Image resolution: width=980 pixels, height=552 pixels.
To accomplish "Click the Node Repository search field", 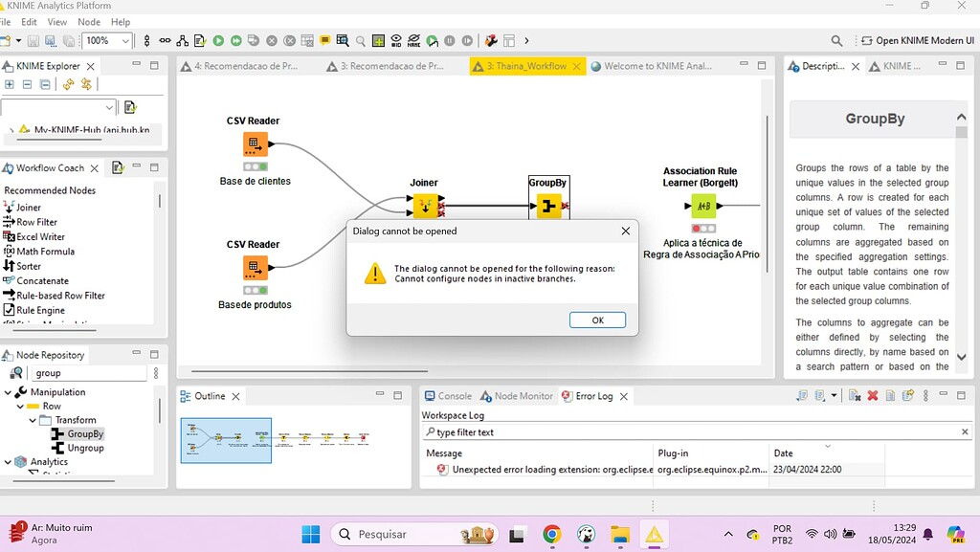I will [88, 373].
